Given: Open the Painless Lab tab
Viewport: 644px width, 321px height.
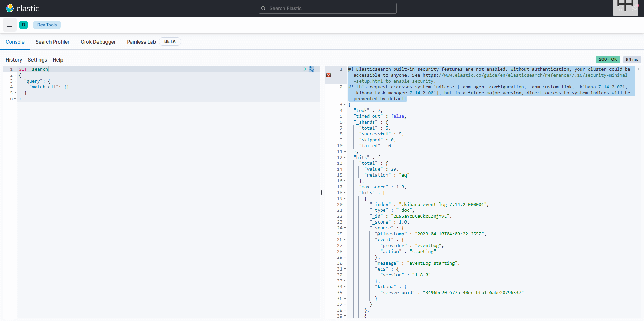Looking at the screenshot, I should click(x=141, y=42).
